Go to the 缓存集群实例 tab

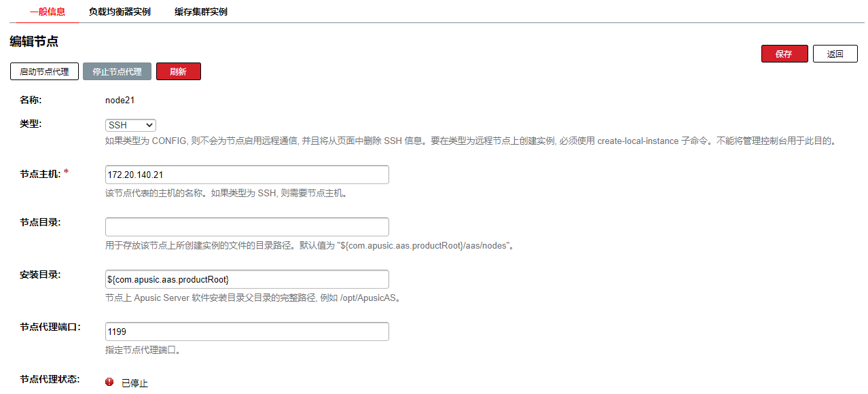tap(200, 12)
